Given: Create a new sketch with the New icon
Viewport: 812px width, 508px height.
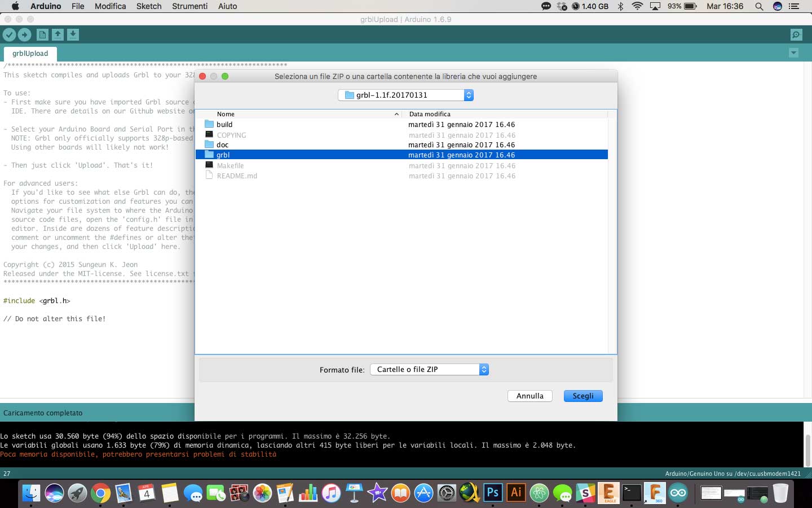Looking at the screenshot, I should 42,35.
